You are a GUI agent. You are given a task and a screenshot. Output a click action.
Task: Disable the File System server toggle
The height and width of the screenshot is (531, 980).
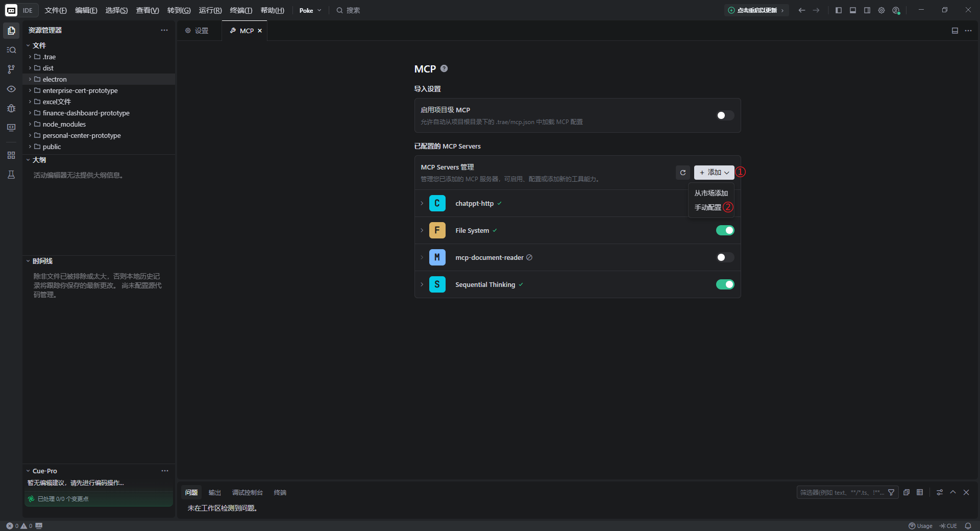pyautogui.click(x=725, y=230)
